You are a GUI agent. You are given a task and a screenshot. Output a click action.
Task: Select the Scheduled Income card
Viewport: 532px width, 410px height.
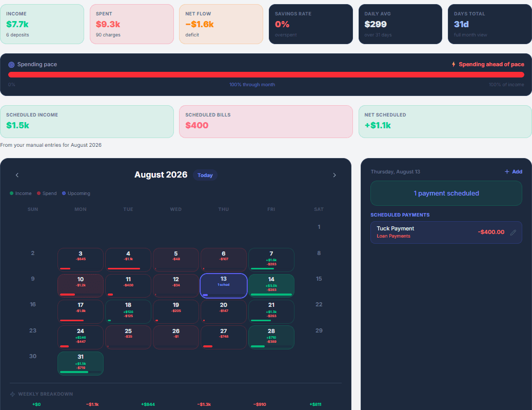(x=87, y=122)
